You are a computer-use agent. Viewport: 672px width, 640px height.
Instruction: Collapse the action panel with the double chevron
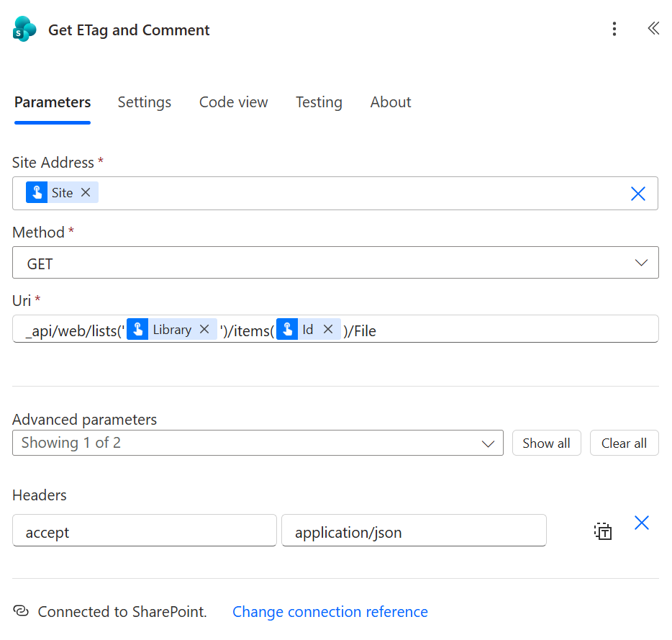pos(653,28)
